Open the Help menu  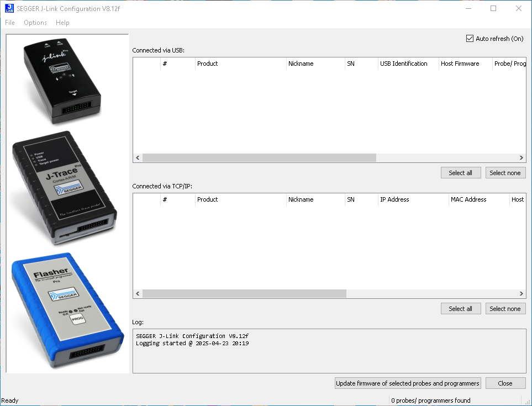pos(62,23)
